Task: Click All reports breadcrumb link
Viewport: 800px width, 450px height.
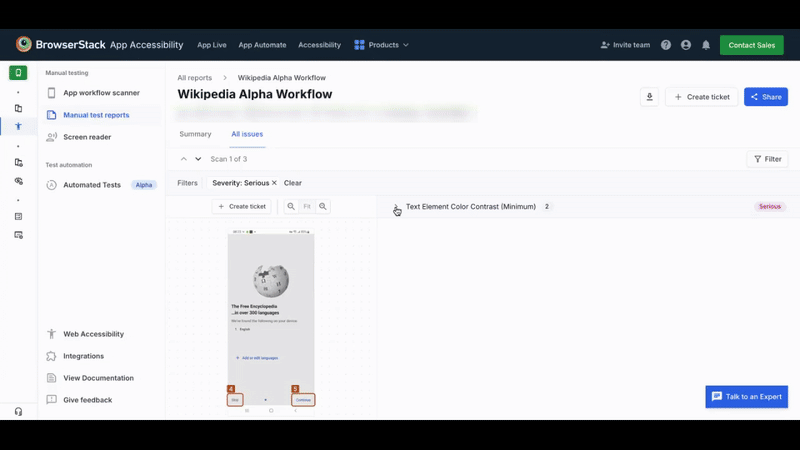Action: 194,77
